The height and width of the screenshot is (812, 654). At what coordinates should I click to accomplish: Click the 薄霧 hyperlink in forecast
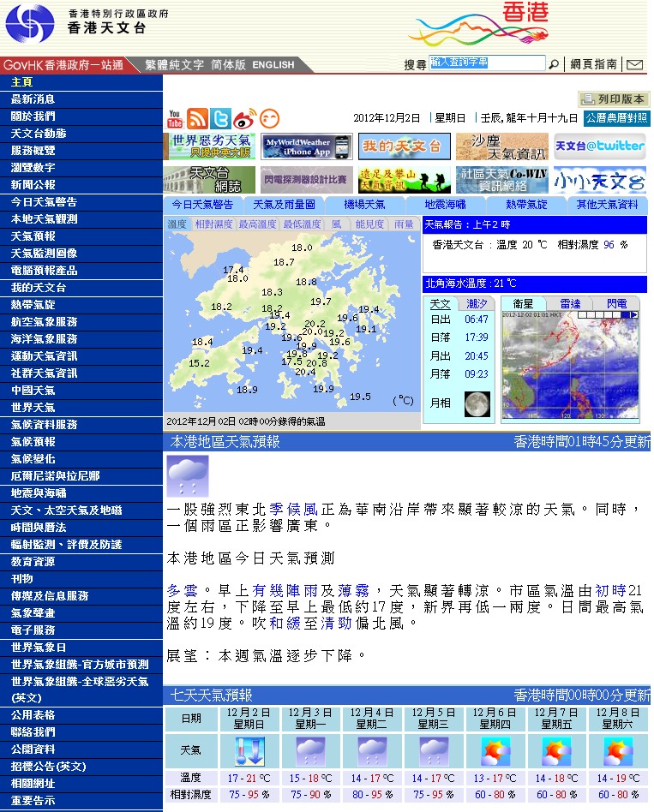click(x=353, y=591)
